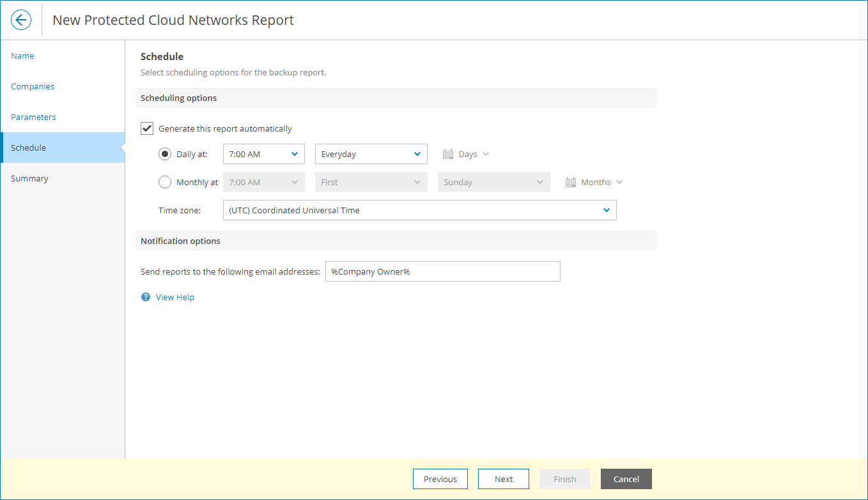
Task: Go to the Name wizard step
Action: coord(22,56)
